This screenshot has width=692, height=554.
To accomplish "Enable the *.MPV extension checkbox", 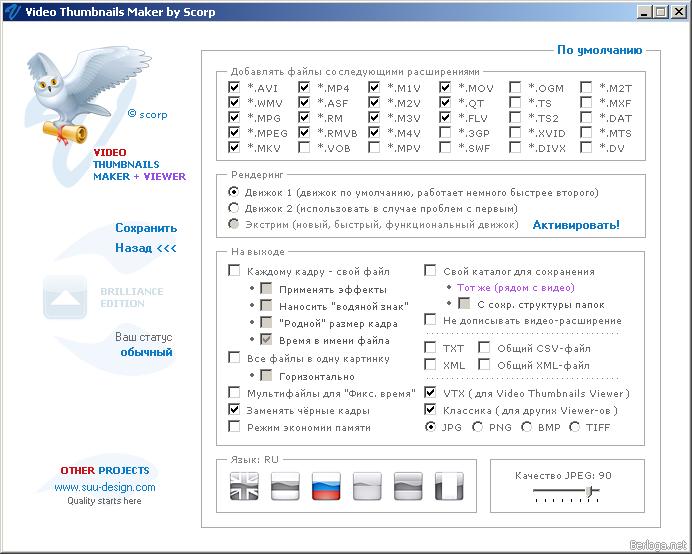I will 374,147.
